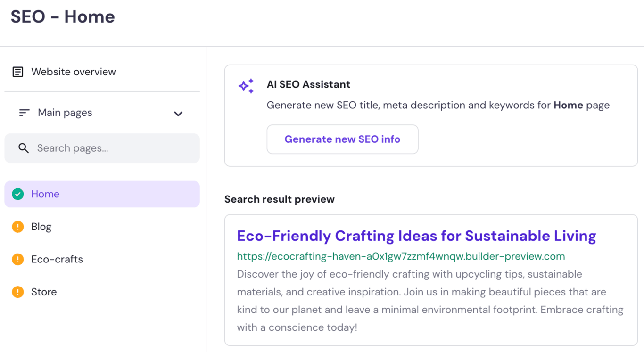Open the Eco-Friendly Crafting preview title link

415,236
